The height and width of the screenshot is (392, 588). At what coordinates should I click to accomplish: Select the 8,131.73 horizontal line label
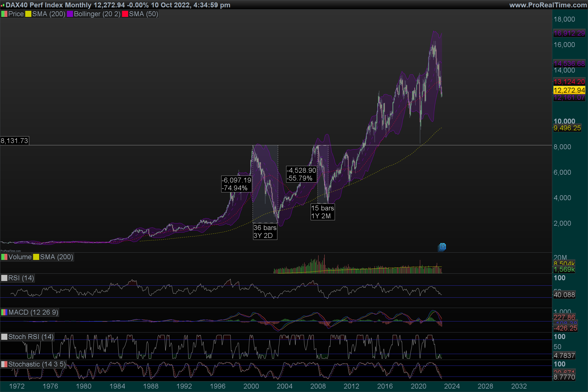(x=14, y=141)
